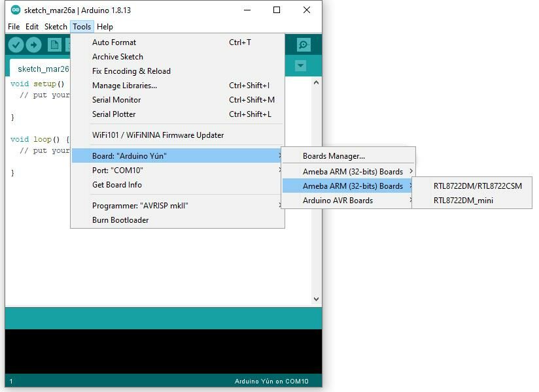The width and height of the screenshot is (539, 392).
Task: Click Burn Bootloader in the Tools menu
Action: (120, 220)
